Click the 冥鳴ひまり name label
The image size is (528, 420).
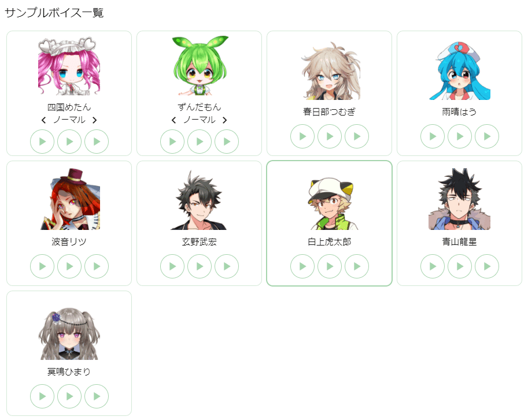tap(69, 371)
